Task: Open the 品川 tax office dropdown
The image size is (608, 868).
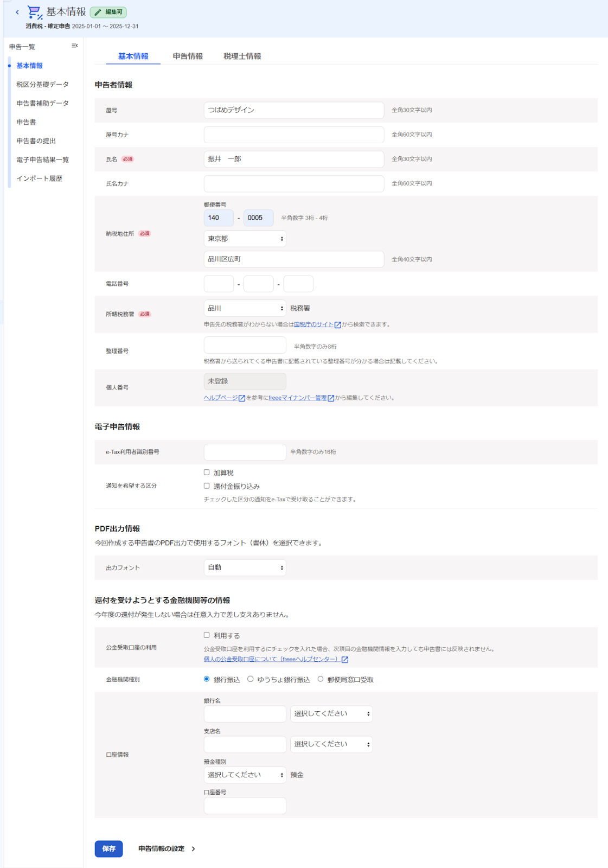Action: 245,308
